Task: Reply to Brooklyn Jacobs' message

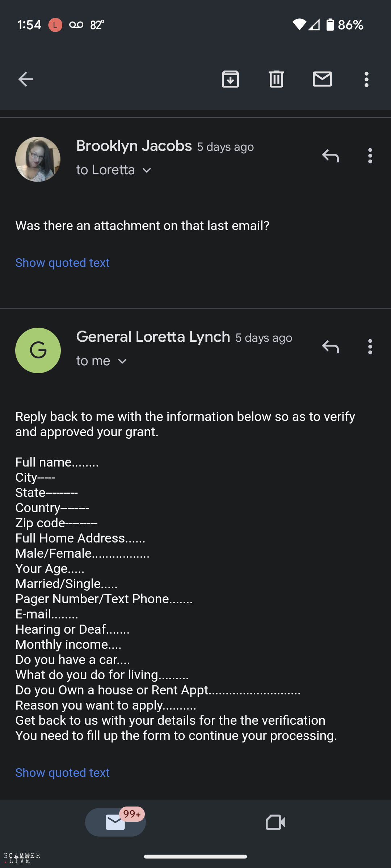Action: tap(330, 156)
